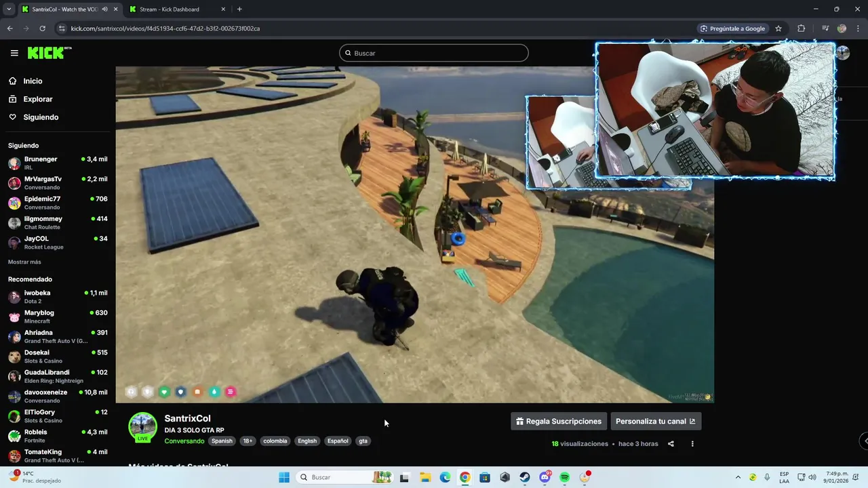This screenshot has height=488, width=868.
Task: Reload the current page
Action: click(x=42, y=28)
